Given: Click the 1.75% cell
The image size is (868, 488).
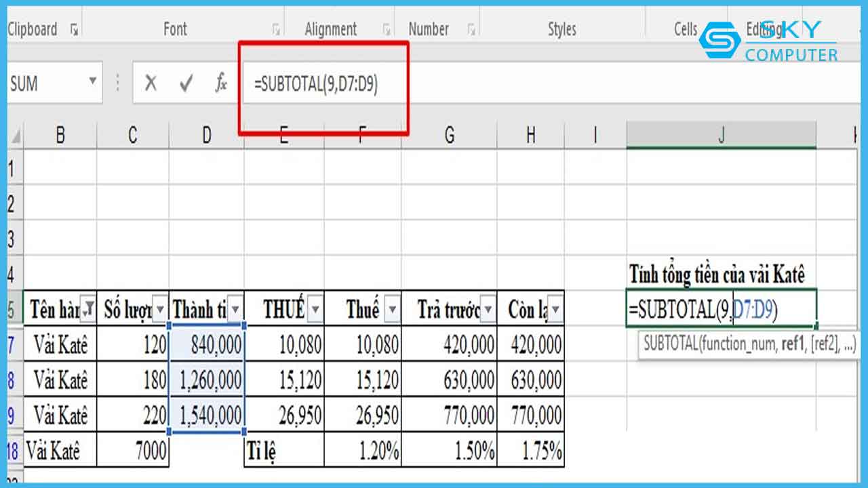Looking at the screenshot, I should coord(530,450).
